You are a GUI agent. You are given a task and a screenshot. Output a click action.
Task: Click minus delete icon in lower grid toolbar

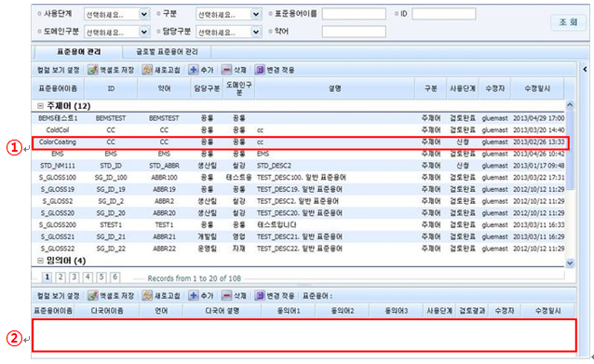226,295
